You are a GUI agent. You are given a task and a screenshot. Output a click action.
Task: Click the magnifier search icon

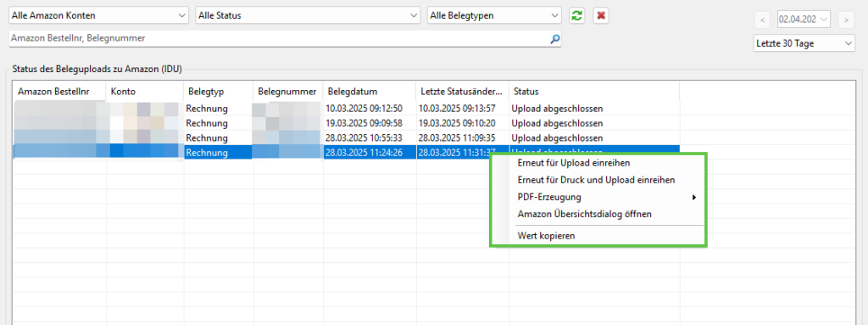[x=554, y=39]
